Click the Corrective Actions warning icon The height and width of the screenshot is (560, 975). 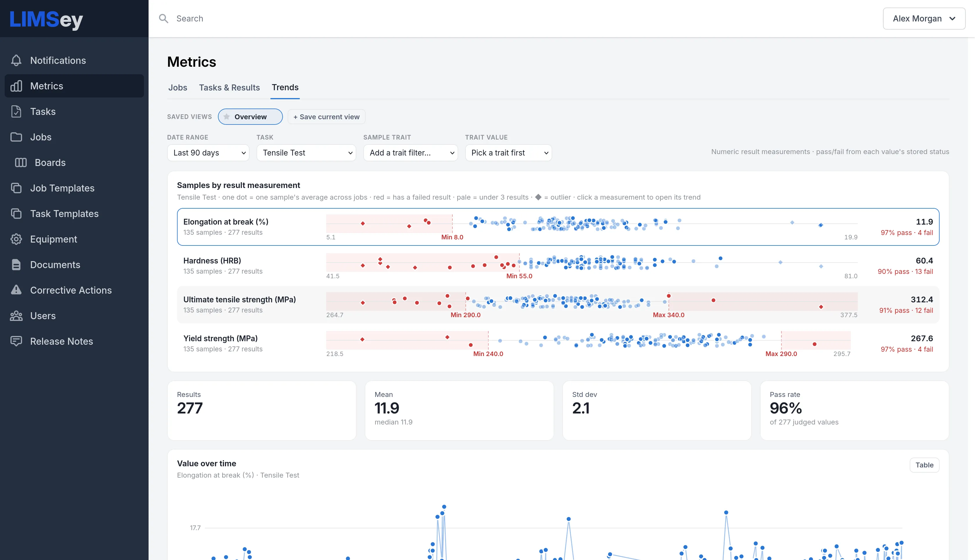16,290
